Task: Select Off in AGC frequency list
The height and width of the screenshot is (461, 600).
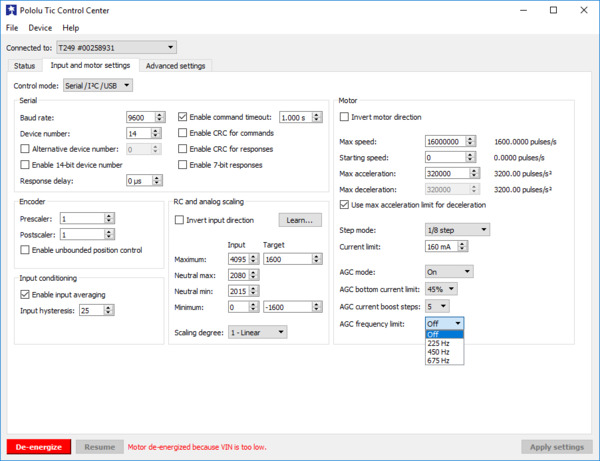Action: point(445,334)
